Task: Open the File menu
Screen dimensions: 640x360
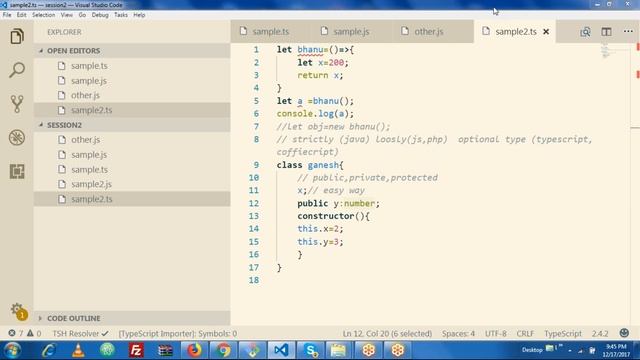Action: 7,15
